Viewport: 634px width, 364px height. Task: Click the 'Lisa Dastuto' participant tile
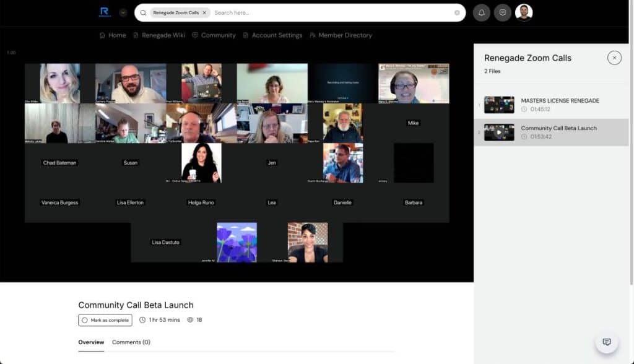pos(166,242)
